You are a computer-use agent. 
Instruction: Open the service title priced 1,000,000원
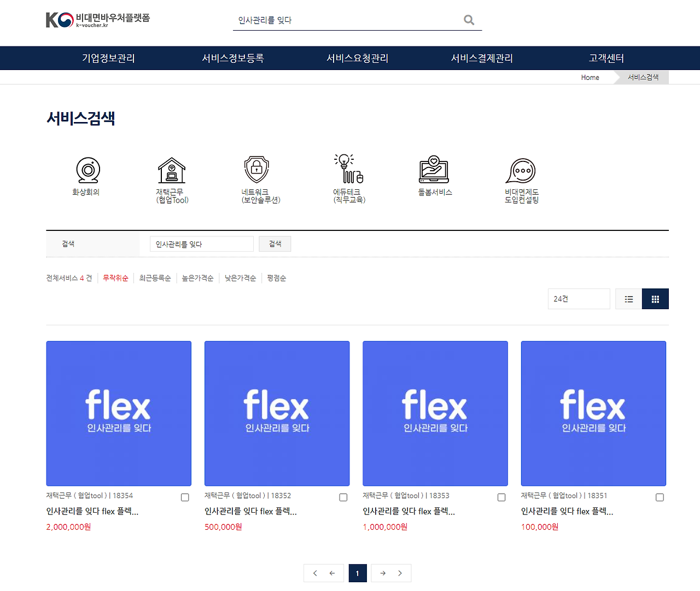tap(409, 511)
